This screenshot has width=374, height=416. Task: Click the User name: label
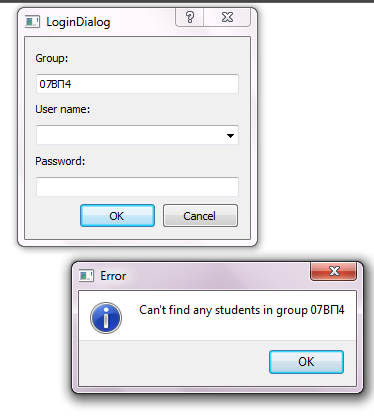tap(63, 109)
